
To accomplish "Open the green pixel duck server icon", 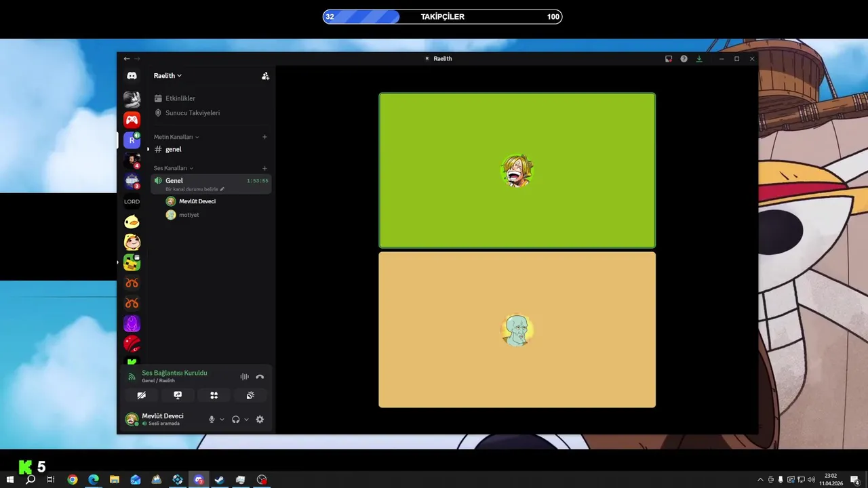I will tap(132, 262).
